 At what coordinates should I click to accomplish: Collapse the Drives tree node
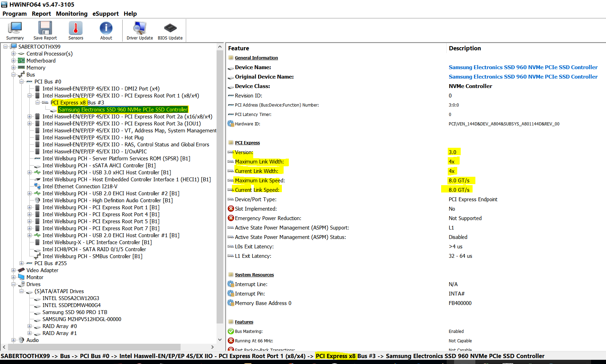click(13, 284)
